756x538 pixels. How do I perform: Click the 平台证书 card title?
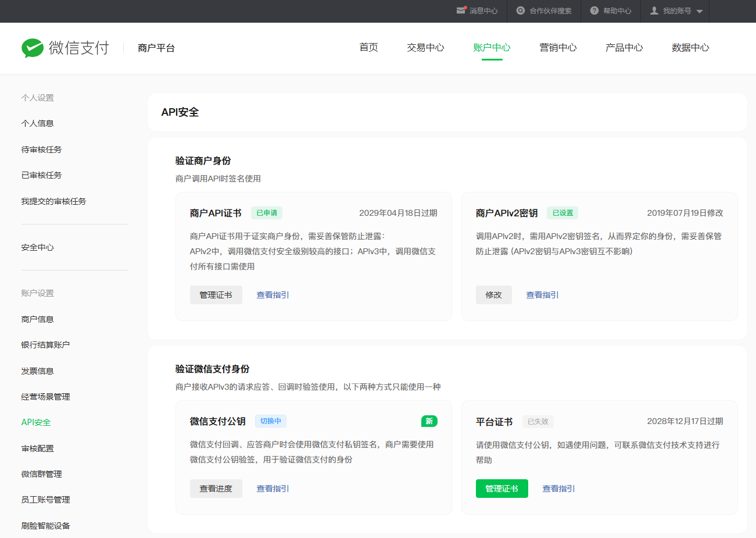tap(495, 422)
